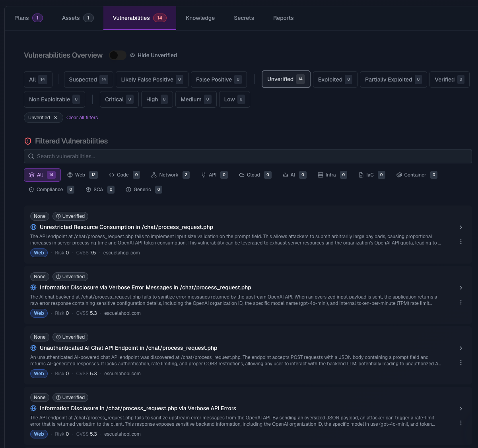Filter by Suspected status

[x=88, y=80]
